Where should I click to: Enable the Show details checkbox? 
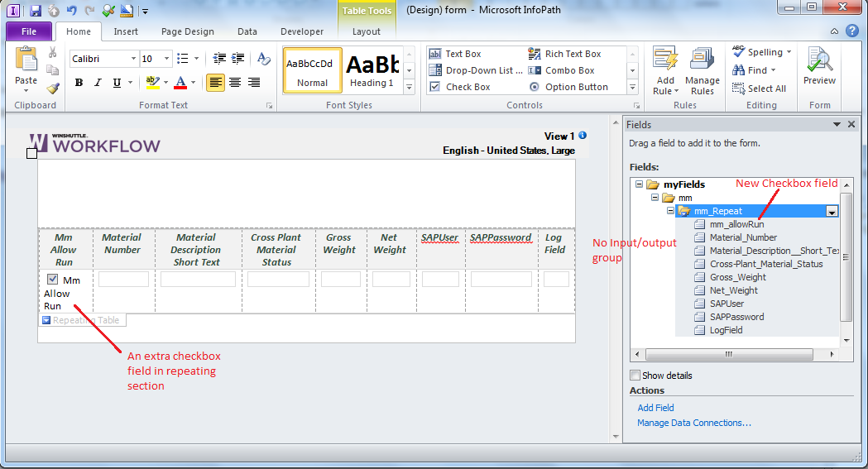635,375
